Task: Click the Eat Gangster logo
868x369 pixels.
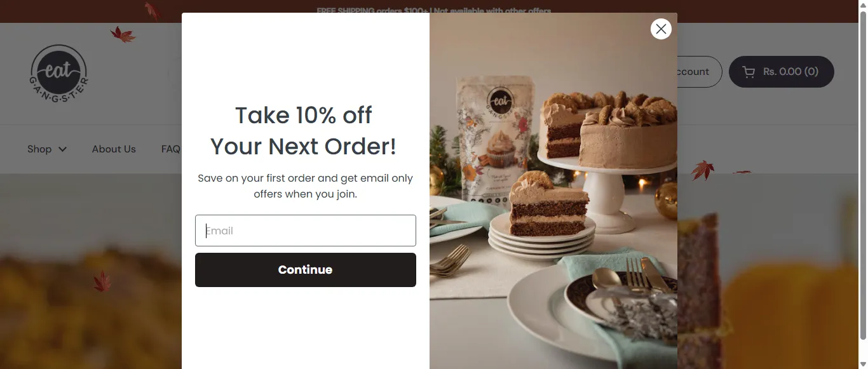Action: [59, 72]
